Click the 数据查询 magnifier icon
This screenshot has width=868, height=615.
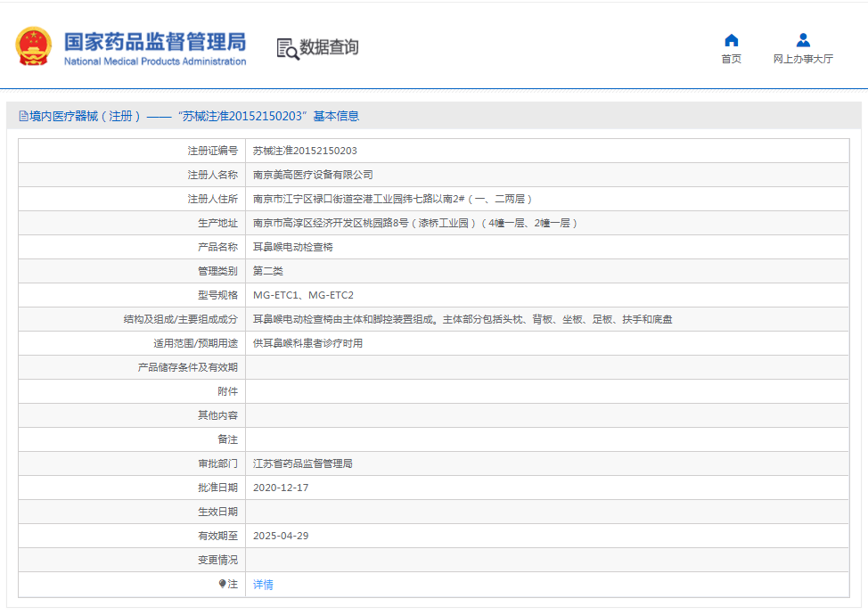click(287, 49)
